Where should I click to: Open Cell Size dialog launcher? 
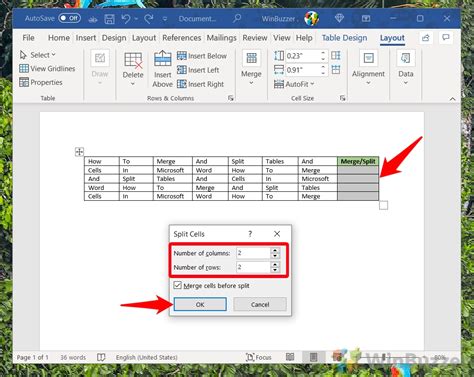tap(342, 98)
